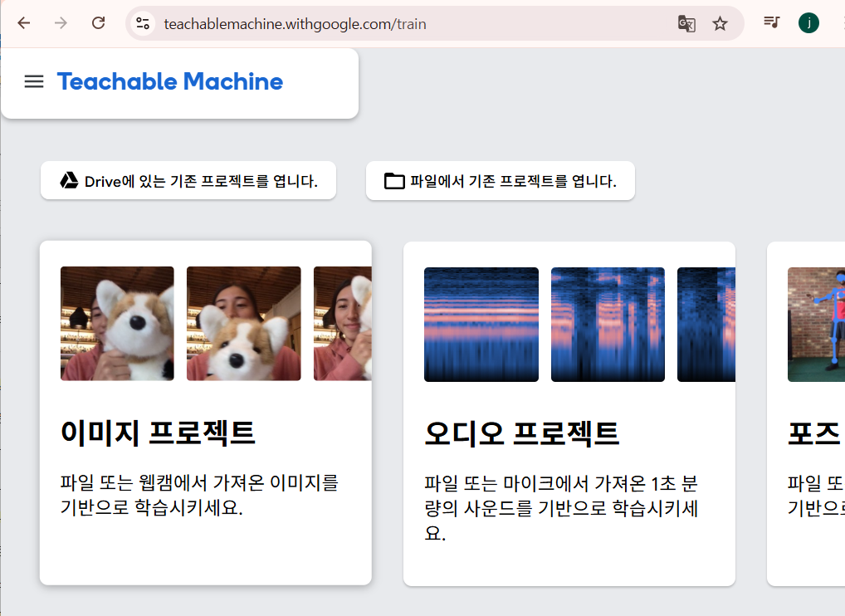Click the image project description text
The width and height of the screenshot is (845, 616).
coord(199,495)
